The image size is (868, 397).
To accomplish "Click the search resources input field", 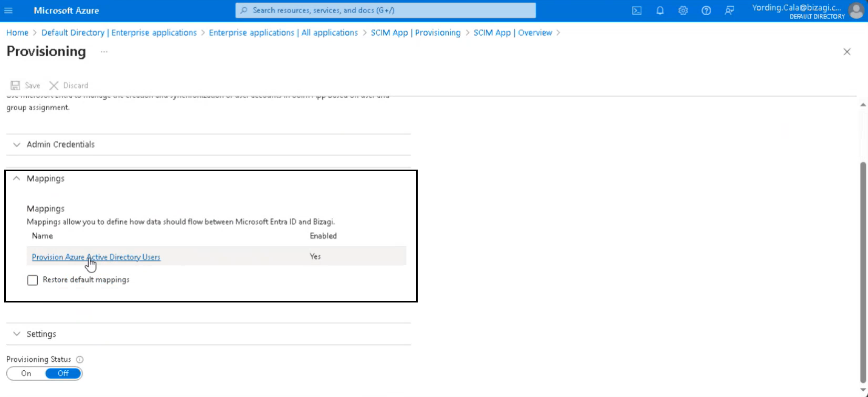I will [x=386, y=11].
